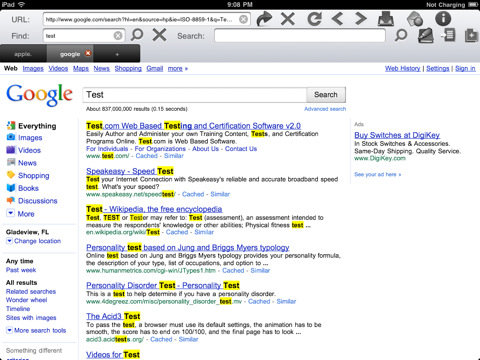
Task: Click the Discussions speech bubble icon
Action: (11, 200)
